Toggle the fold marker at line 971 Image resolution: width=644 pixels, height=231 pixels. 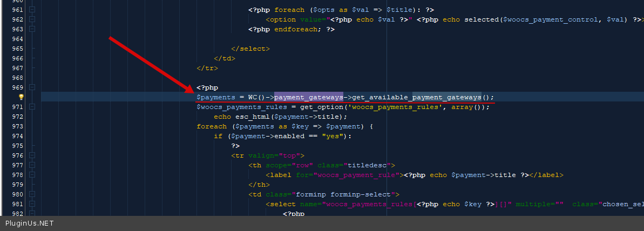point(32,107)
